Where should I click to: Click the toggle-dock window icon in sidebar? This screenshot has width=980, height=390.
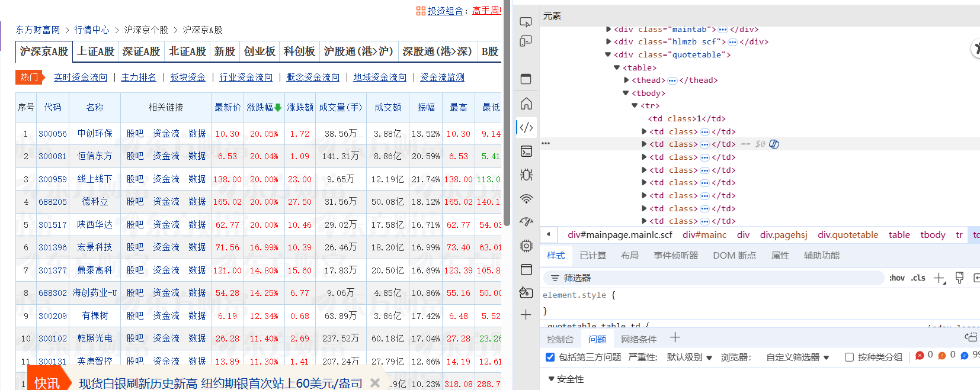526,79
